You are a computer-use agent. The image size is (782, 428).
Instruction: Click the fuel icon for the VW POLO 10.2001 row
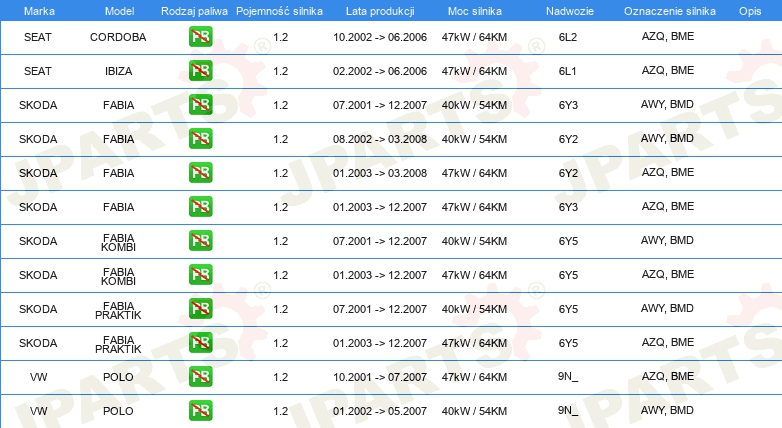200,377
